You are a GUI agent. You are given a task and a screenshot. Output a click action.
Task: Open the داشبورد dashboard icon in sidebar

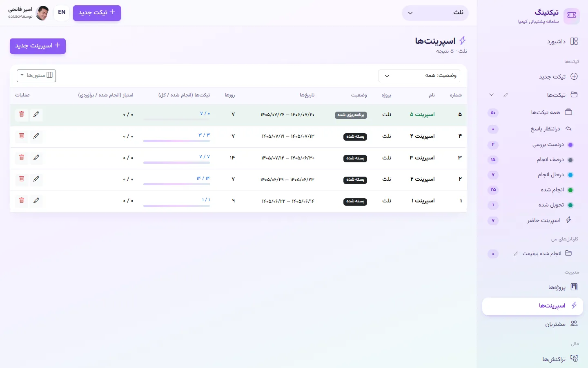[574, 41]
